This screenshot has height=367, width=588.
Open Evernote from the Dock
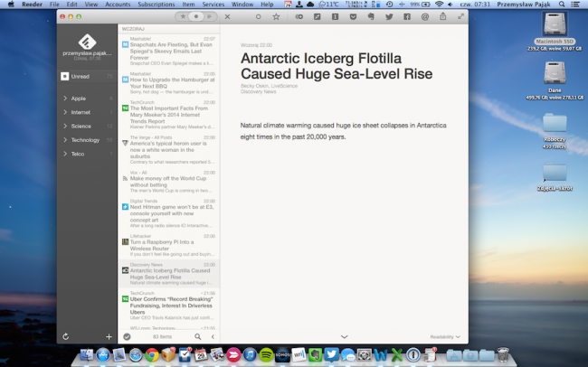point(315,354)
